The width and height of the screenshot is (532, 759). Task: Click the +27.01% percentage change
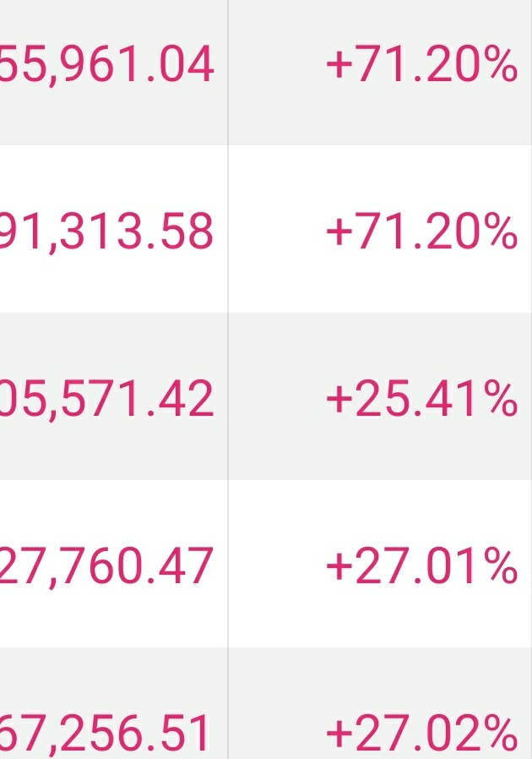click(x=421, y=565)
